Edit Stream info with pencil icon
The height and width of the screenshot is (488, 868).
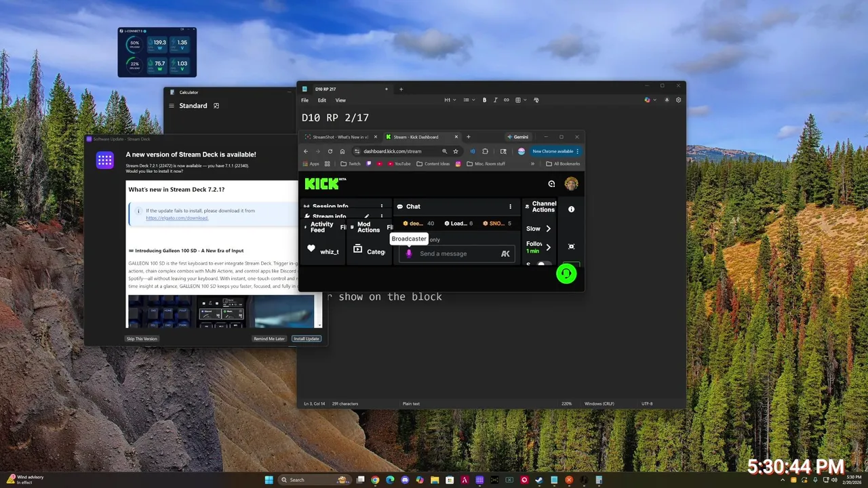pos(367,216)
